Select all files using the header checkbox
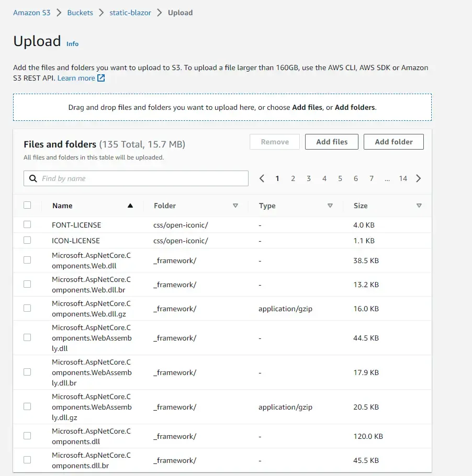The width and height of the screenshot is (472, 476). point(28,206)
